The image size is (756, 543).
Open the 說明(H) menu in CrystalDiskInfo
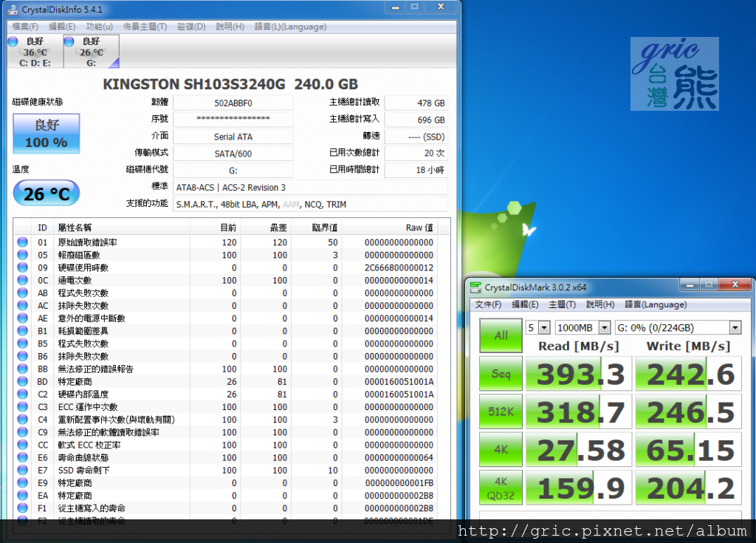[230, 27]
